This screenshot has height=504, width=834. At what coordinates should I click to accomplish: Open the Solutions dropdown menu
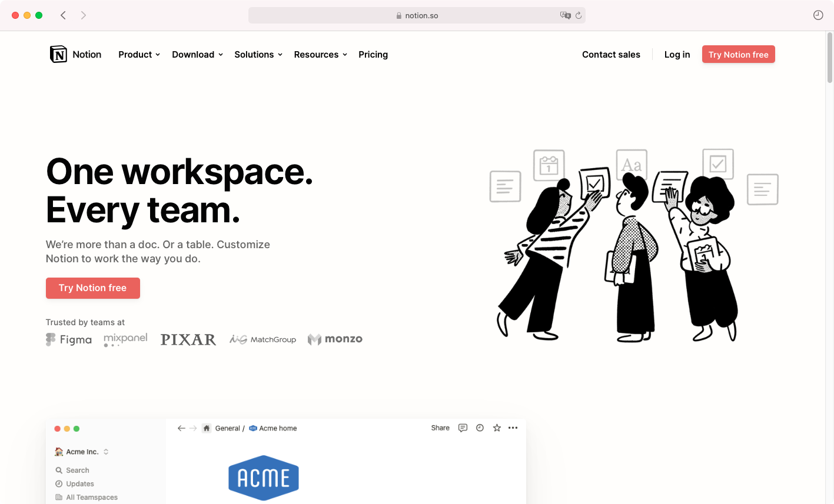click(x=258, y=55)
